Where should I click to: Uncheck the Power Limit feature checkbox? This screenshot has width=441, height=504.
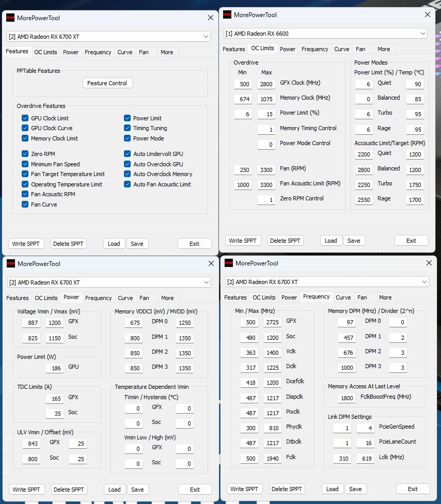[x=127, y=118]
